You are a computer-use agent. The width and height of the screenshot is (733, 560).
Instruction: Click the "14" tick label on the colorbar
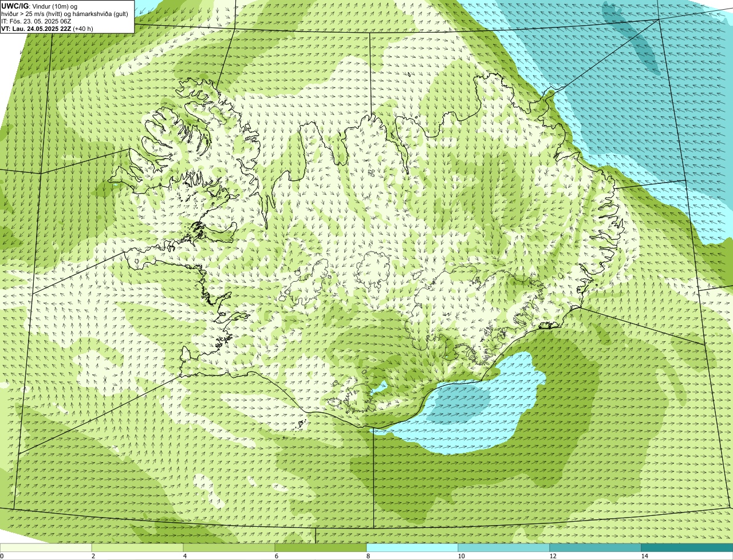(644, 556)
